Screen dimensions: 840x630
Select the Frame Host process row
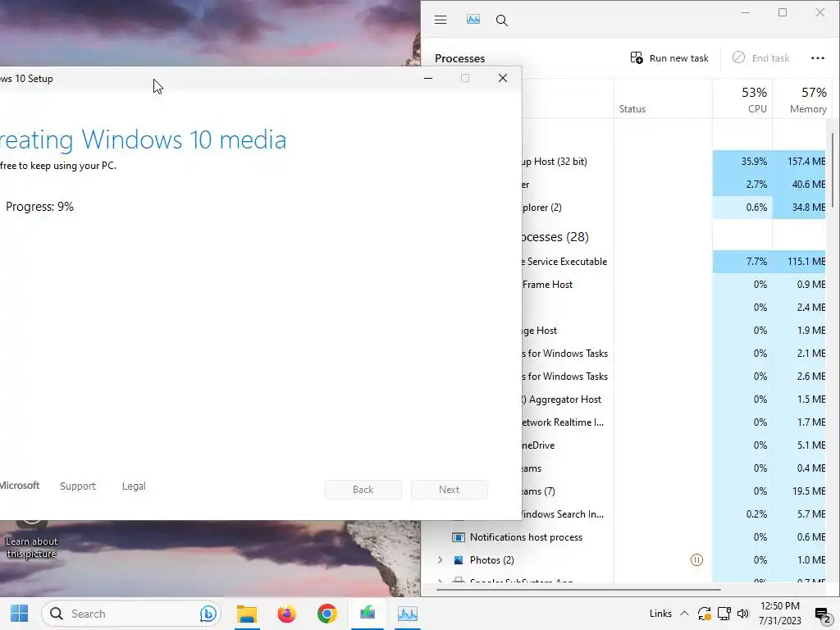[x=675, y=285]
